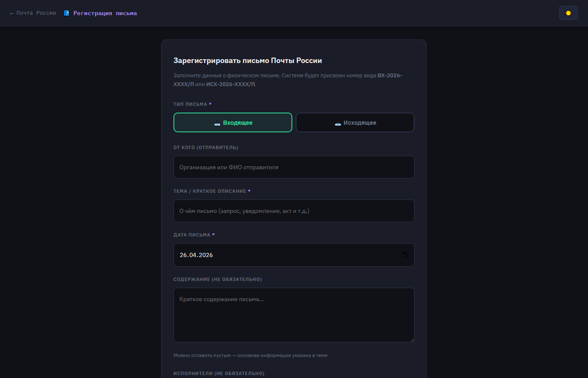Click the Зарегистрировать письмо Почты России heading

247,60
